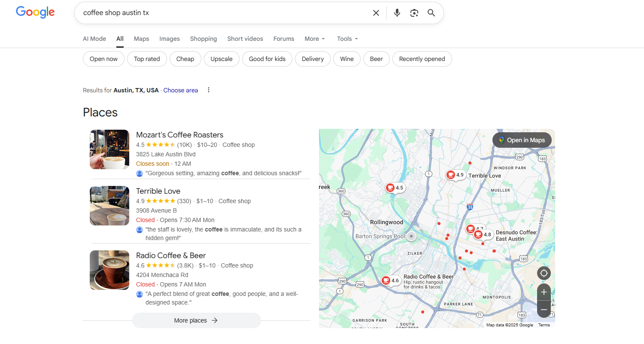Open the three-dot menu beside Choose area

coord(209,90)
